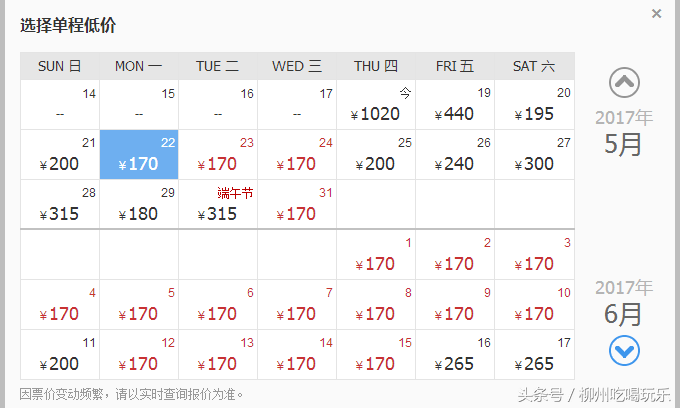
Task: Select June 7 fare ¥170
Action: pyautogui.click(x=297, y=304)
